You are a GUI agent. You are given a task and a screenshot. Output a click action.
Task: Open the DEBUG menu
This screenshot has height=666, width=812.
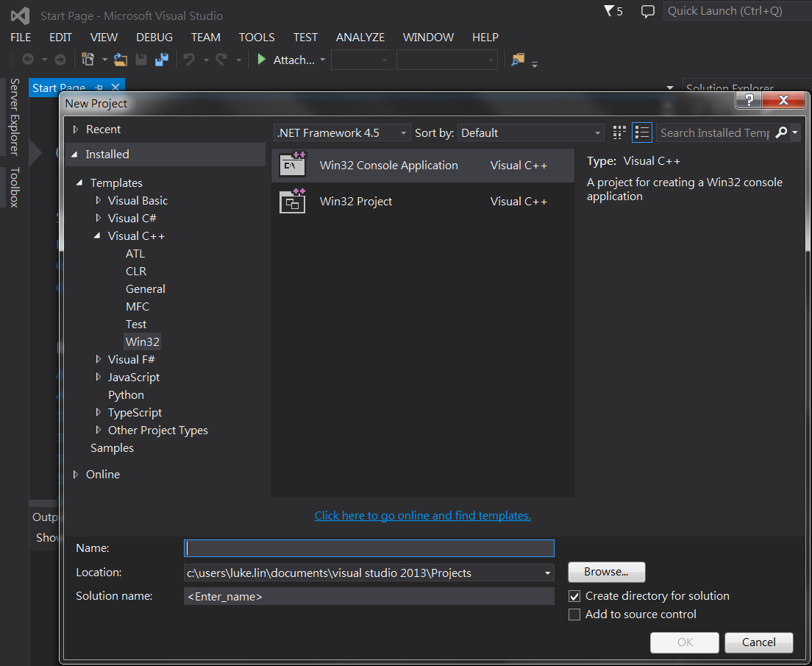click(154, 38)
